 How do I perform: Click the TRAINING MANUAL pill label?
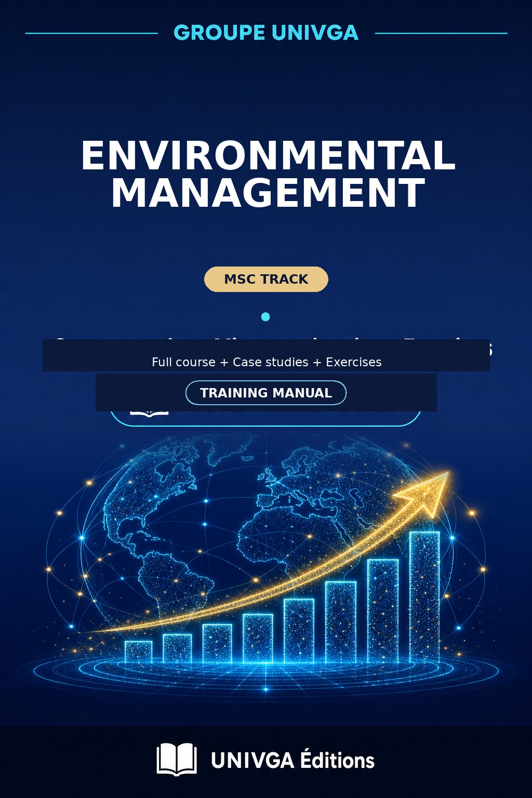pyautogui.click(x=266, y=393)
